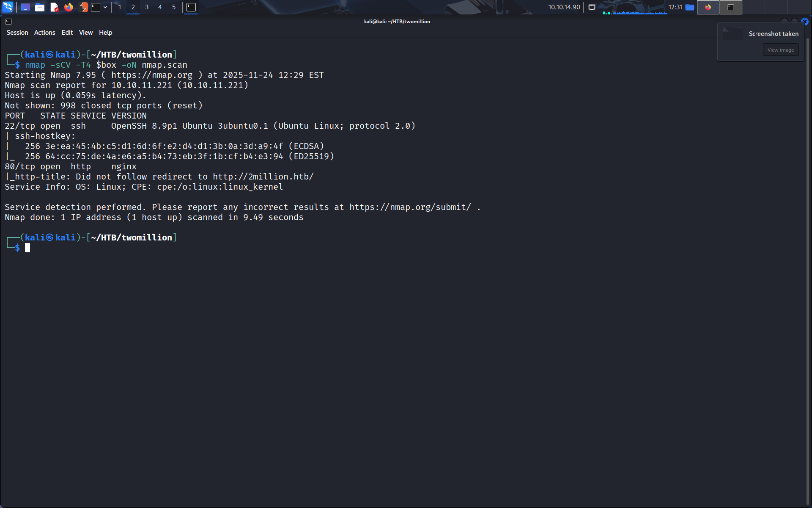Click View image in the notification

tap(780, 50)
